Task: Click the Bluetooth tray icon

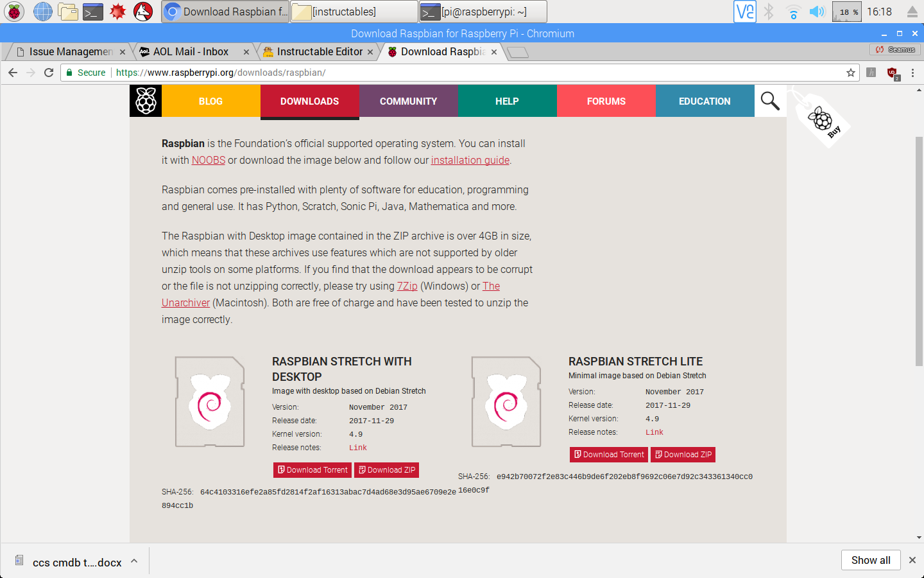Action: tap(769, 12)
